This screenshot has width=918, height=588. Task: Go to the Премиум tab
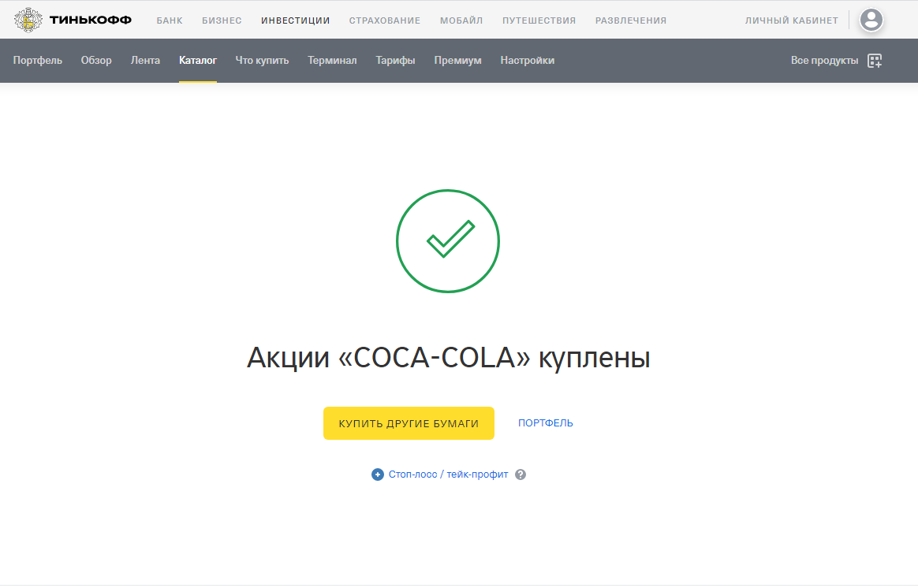tap(458, 60)
